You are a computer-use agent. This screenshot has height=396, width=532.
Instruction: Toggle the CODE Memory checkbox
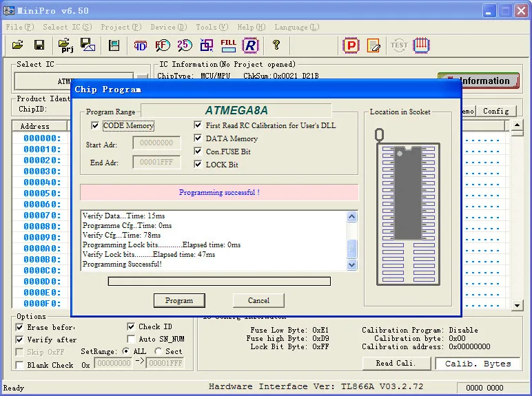pos(95,126)
